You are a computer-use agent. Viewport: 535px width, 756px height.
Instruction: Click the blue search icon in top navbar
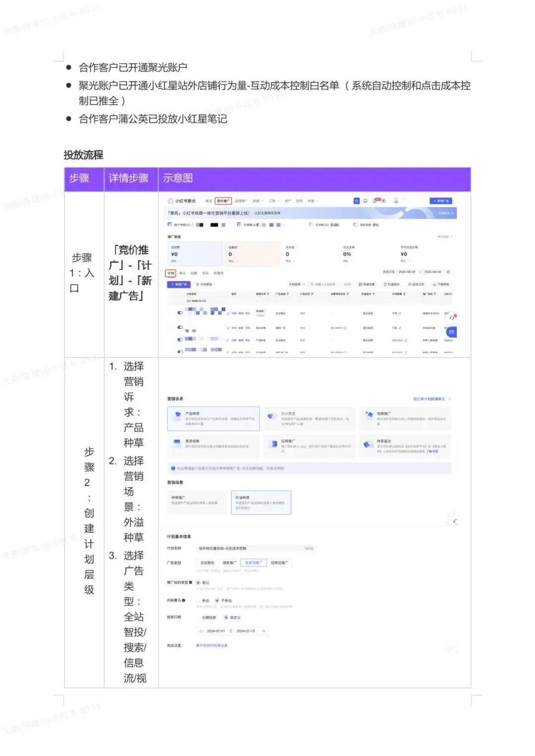coord(357,201)
